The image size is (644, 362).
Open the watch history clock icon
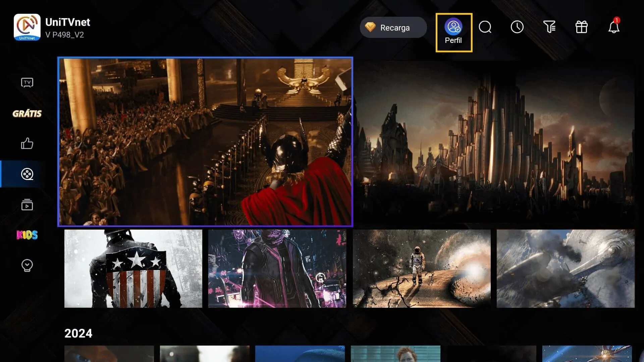(517, 27)
